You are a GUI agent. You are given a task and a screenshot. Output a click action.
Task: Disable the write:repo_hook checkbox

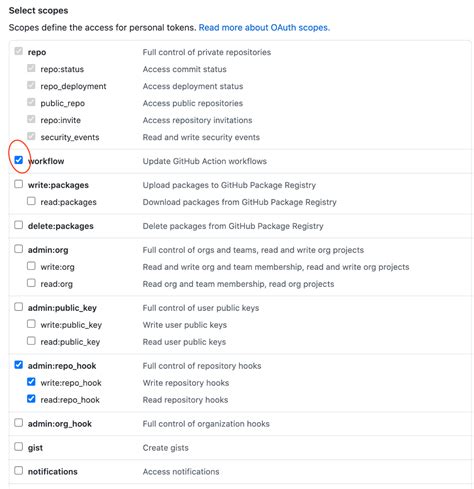[x=31, y=382]
